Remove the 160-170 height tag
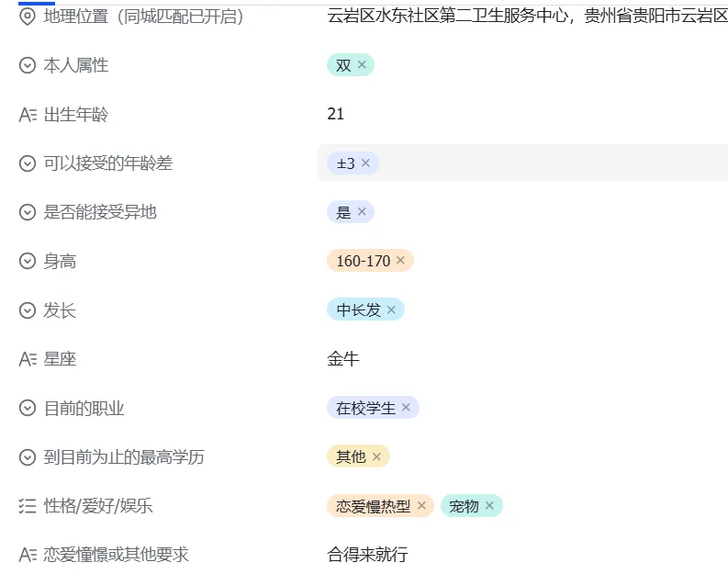Viewport: 728px width, 574px height. coord(401,261)
